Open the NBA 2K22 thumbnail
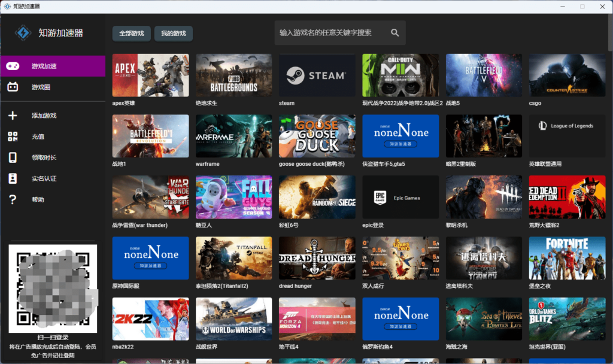 pyautogui.click(x=150, y=319)
